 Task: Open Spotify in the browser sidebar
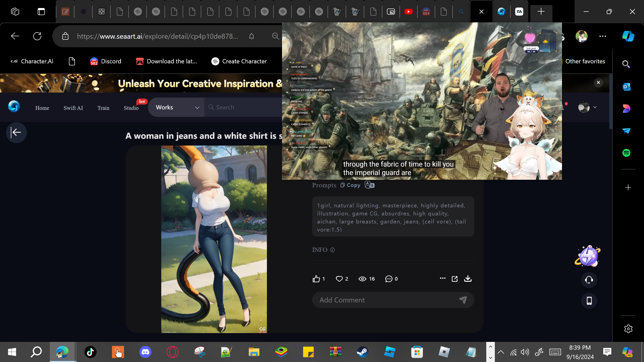click(x=626, y=153)
